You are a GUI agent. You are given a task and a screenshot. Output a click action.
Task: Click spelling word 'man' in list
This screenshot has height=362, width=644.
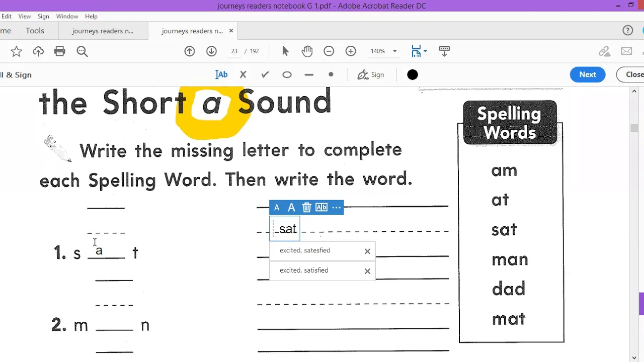point(510,260)
